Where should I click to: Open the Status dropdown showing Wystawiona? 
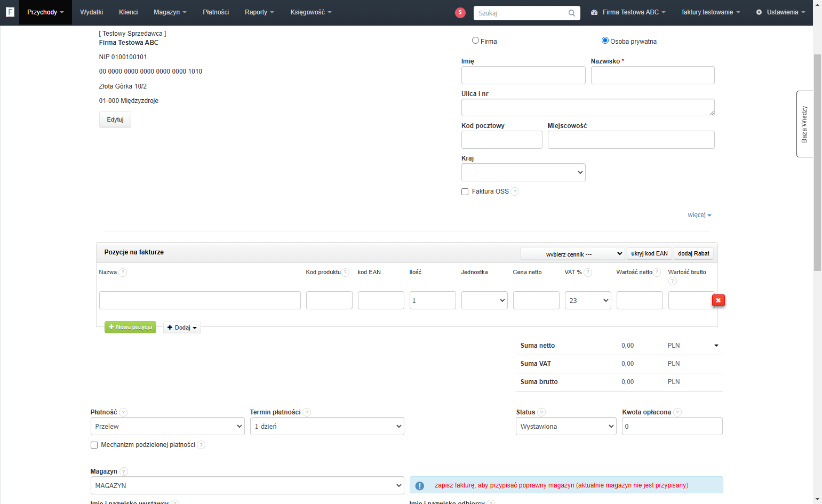click(566, 426)
